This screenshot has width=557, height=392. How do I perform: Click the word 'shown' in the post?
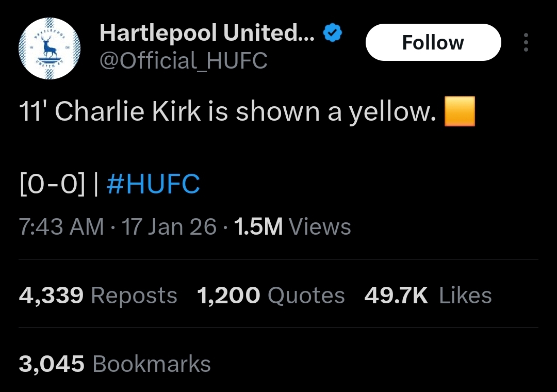point(278,111)
